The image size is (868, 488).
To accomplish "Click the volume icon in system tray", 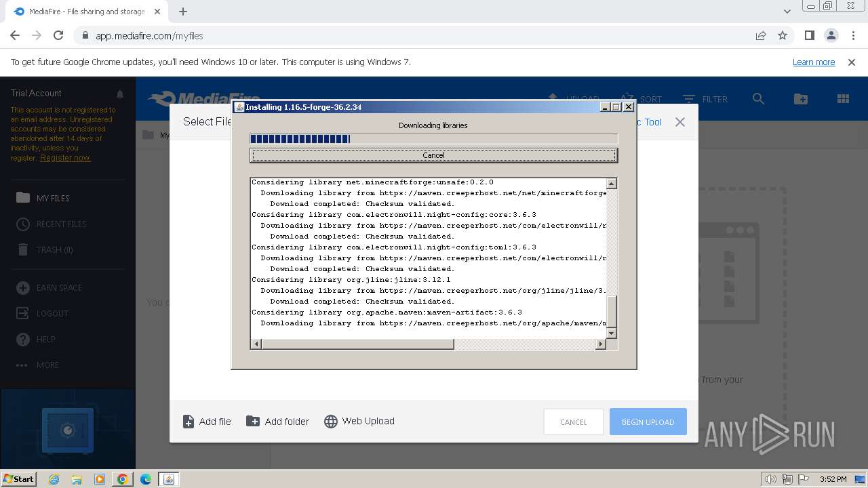I will coord(771,479).
